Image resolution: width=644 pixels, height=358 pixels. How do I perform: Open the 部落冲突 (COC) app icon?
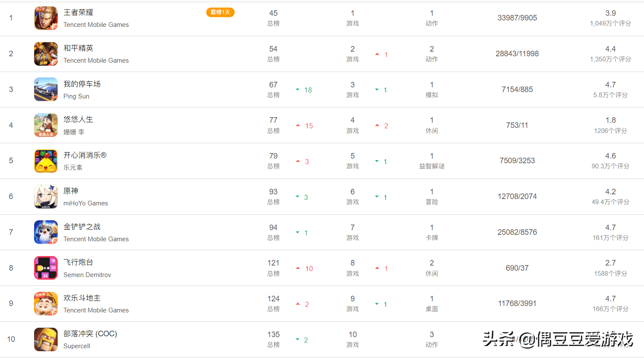tap(46, 339)
